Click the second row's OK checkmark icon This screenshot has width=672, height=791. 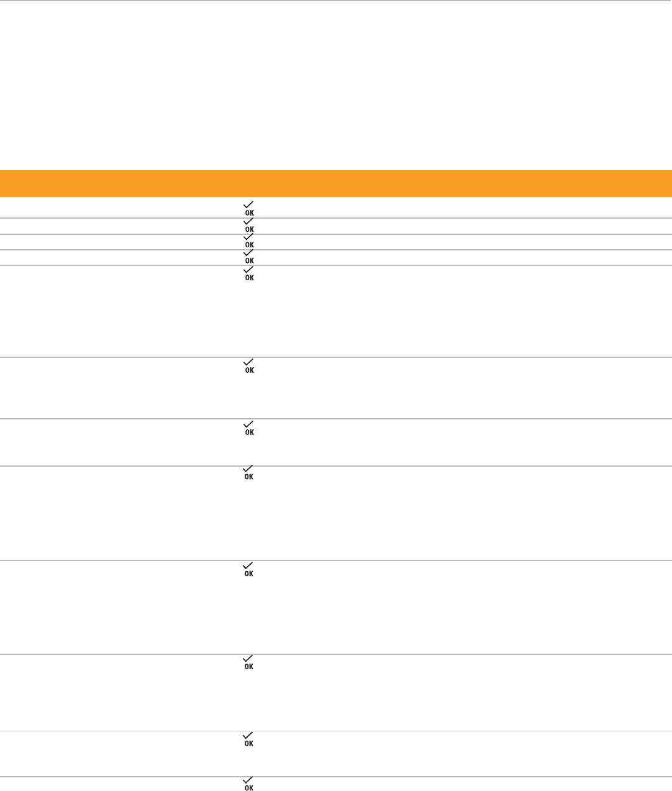[x=249, y=226]
